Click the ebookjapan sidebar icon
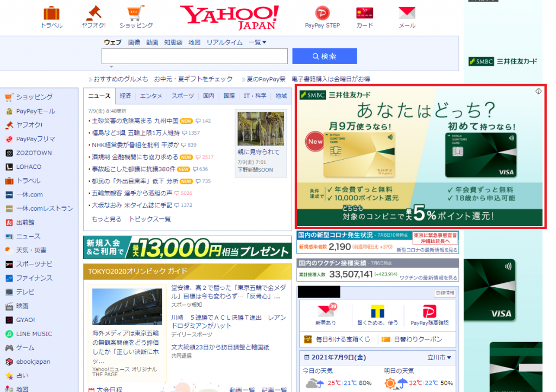The image size is (556, 392). (9, 362)
